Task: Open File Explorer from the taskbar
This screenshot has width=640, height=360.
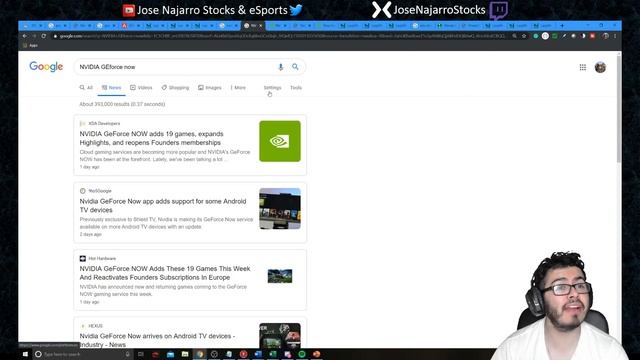Action: click(x=185, y=354)
